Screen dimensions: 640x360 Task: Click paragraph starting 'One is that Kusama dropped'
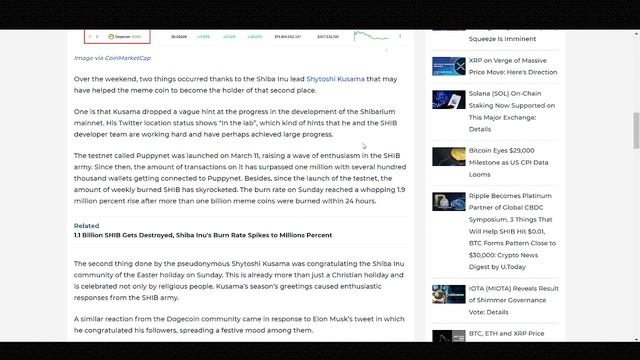[x=236, y=123]
